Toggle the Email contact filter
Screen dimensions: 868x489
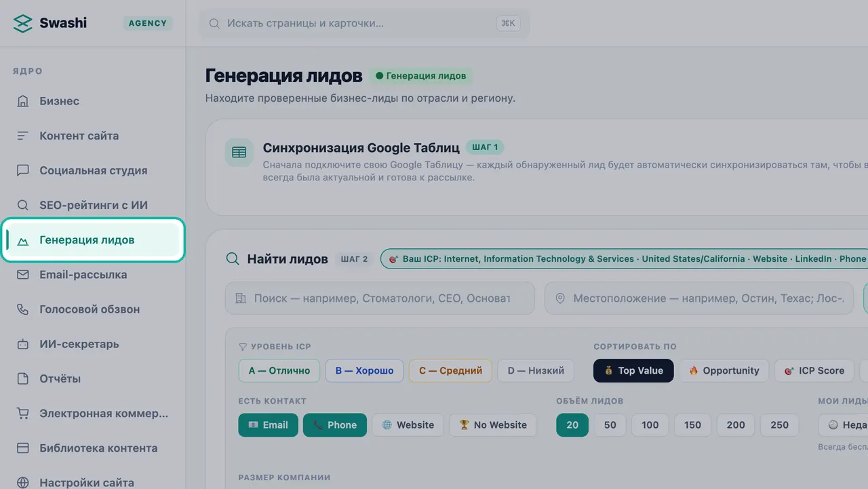click(x=268, y=425)
